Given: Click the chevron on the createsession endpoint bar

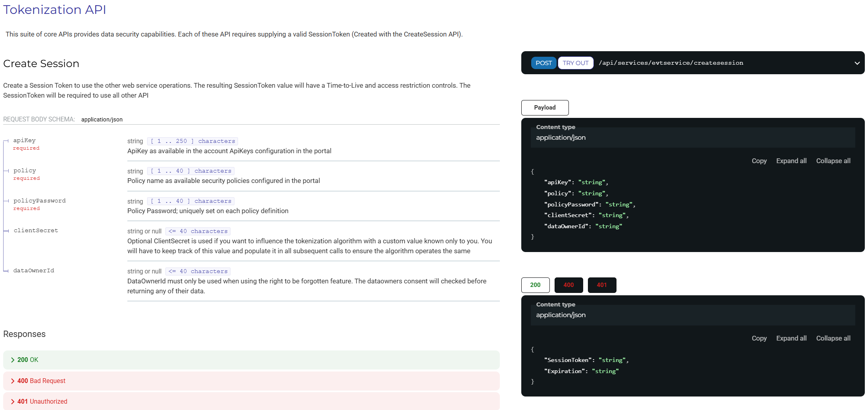Looking at the screenshot, I should 857,63.
